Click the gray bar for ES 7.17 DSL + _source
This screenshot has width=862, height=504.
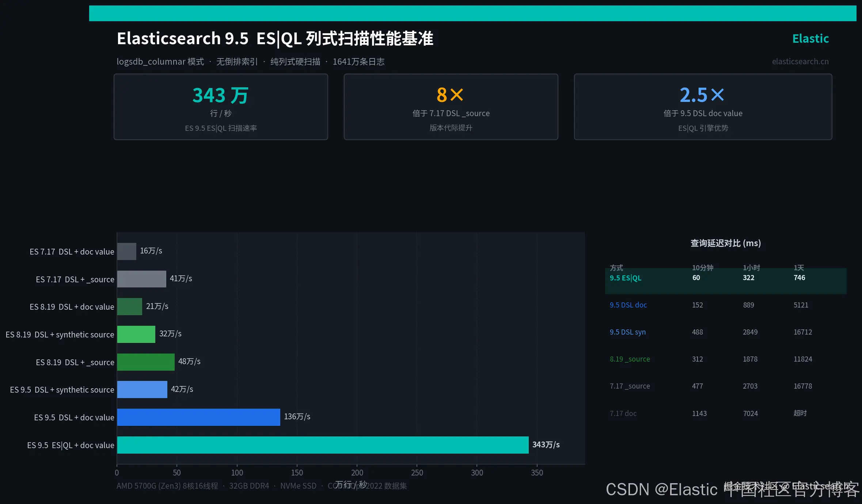point(141,279)
